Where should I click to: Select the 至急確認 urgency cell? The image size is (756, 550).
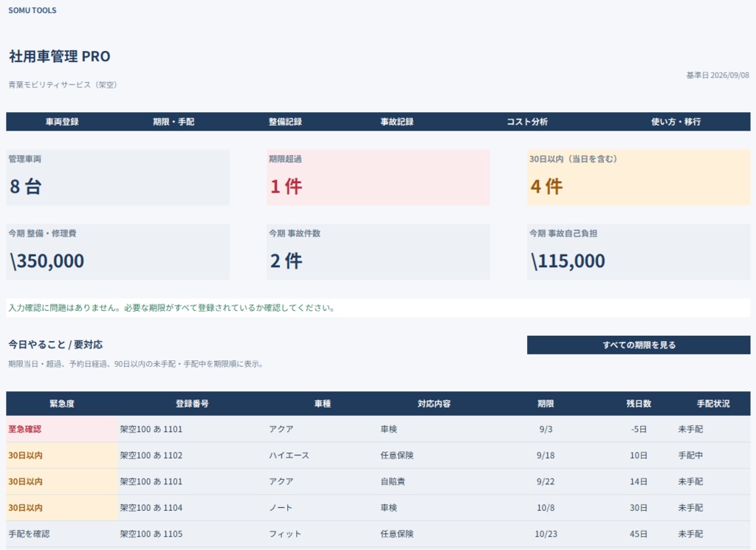click(x=62, y=429)
